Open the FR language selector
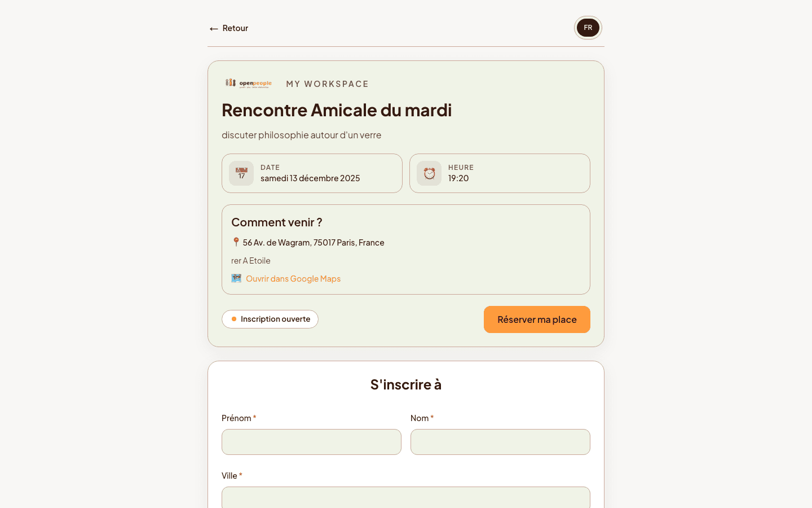812x508 pixels. (x=588, y=27)
